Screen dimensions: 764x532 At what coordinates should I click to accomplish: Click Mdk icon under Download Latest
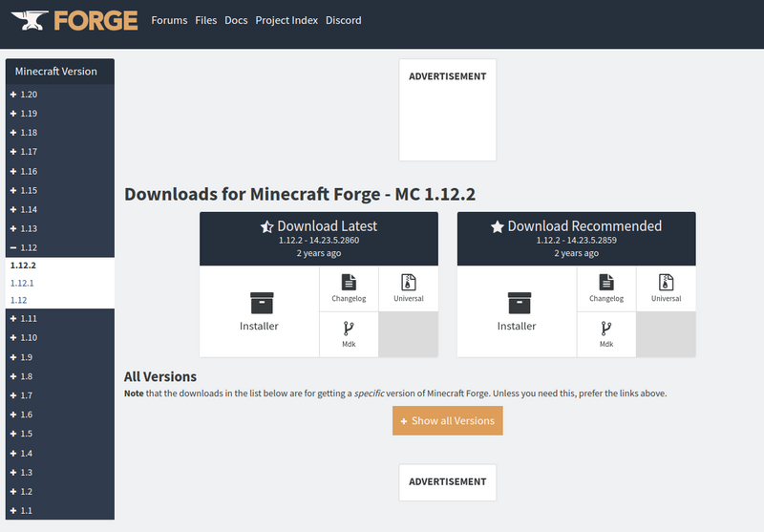coord(349,329)
